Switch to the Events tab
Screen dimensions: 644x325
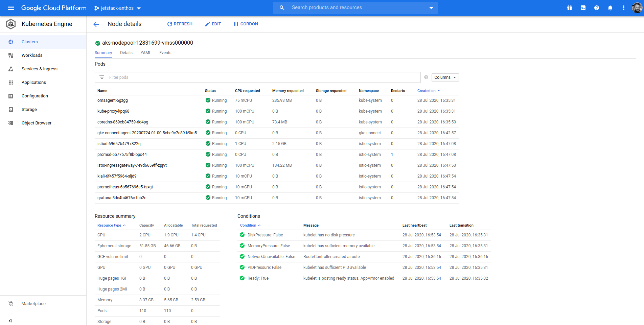coord(165,53)
